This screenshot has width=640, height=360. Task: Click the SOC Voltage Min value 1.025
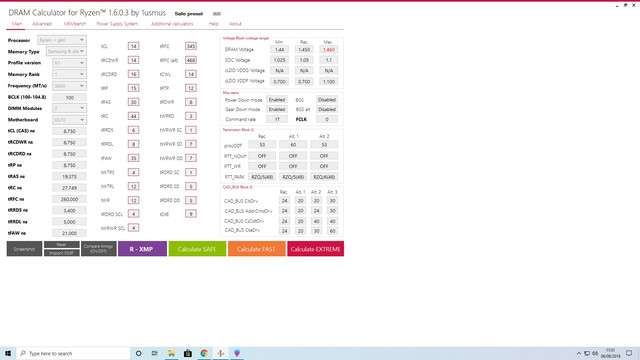point(279,60)
